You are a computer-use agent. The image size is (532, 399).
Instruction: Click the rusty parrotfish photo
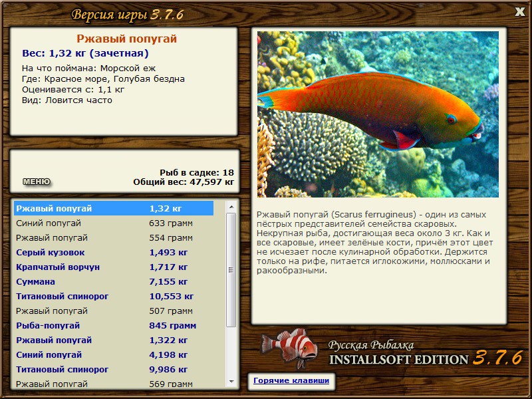(378, 114)
